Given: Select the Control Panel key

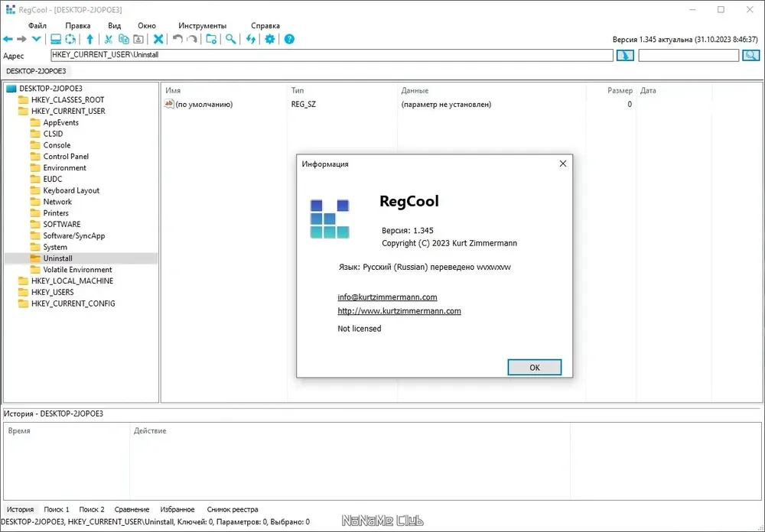Looking at the screenshot, I should 66,156.
